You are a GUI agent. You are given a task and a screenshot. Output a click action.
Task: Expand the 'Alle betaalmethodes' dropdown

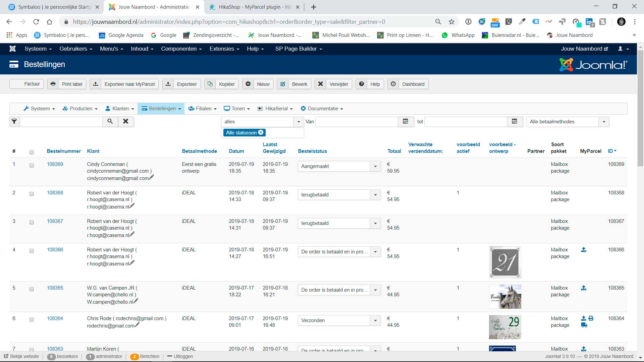pos(604,122)
